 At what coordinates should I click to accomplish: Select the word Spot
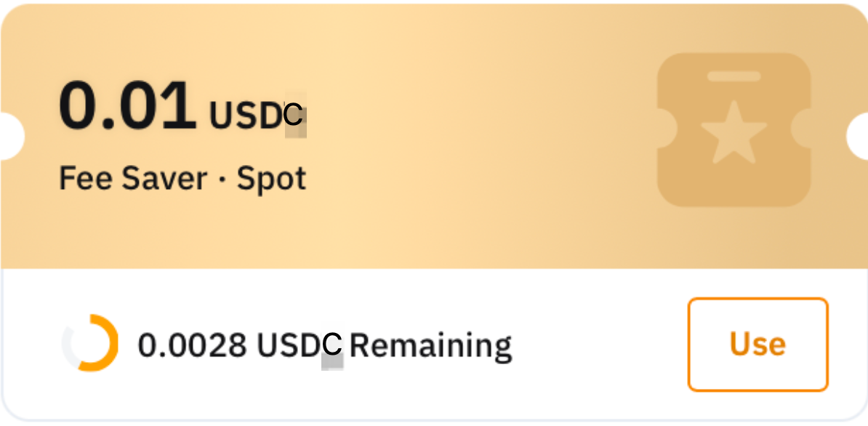coord(271,178)
